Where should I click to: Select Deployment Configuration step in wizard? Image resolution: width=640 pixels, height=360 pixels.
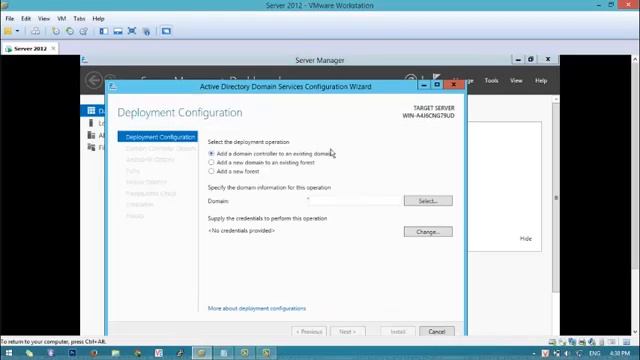tap(158, 137)
